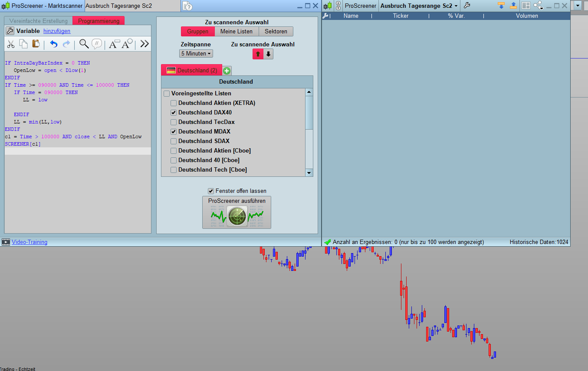Open the window layout icon in results toolbar

click(x=526, y=6)
